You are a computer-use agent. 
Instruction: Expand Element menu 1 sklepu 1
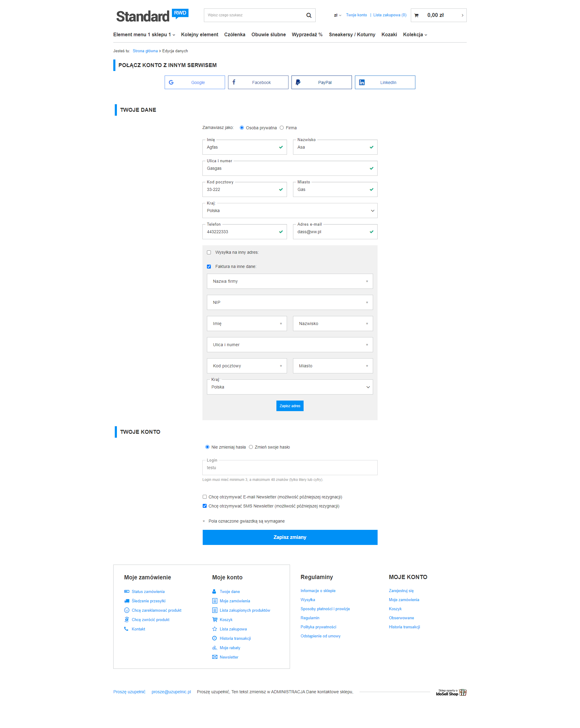click(x=144, y=34)
